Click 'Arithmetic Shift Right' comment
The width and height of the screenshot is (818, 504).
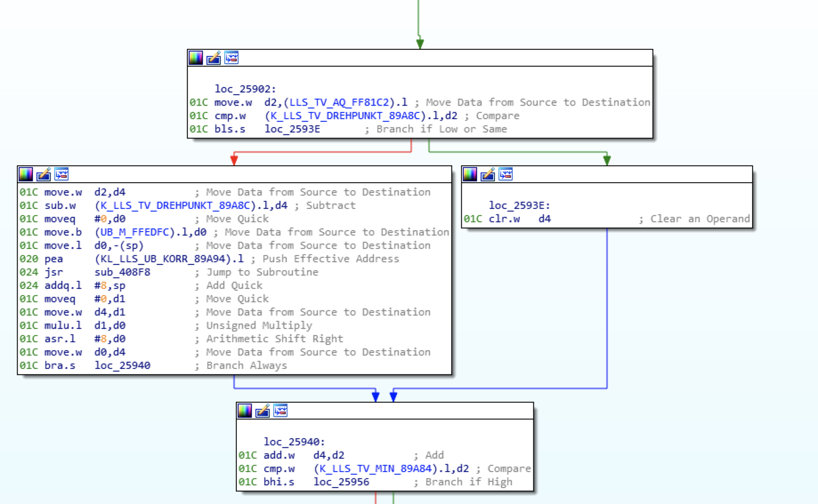[274, 339]
